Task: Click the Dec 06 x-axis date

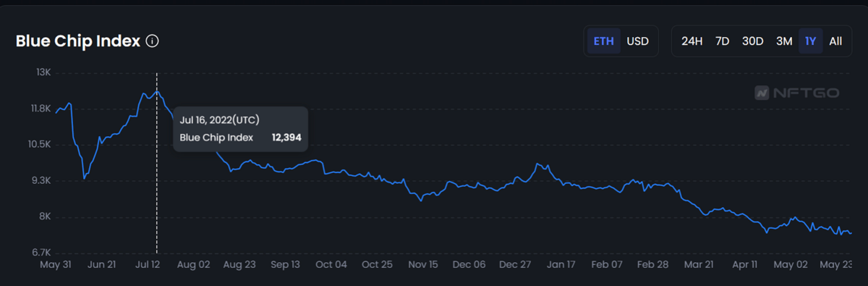Action: 469,265
